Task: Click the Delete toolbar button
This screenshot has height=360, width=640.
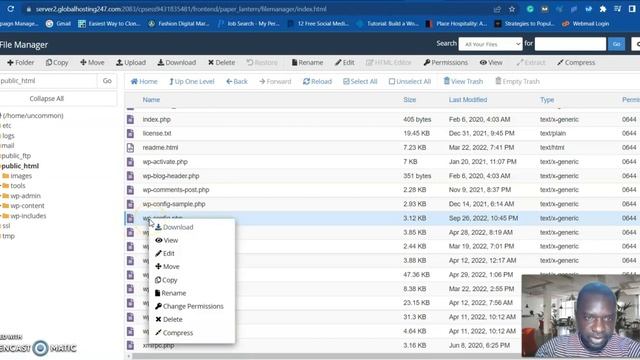Action: (x=221, y=62)
